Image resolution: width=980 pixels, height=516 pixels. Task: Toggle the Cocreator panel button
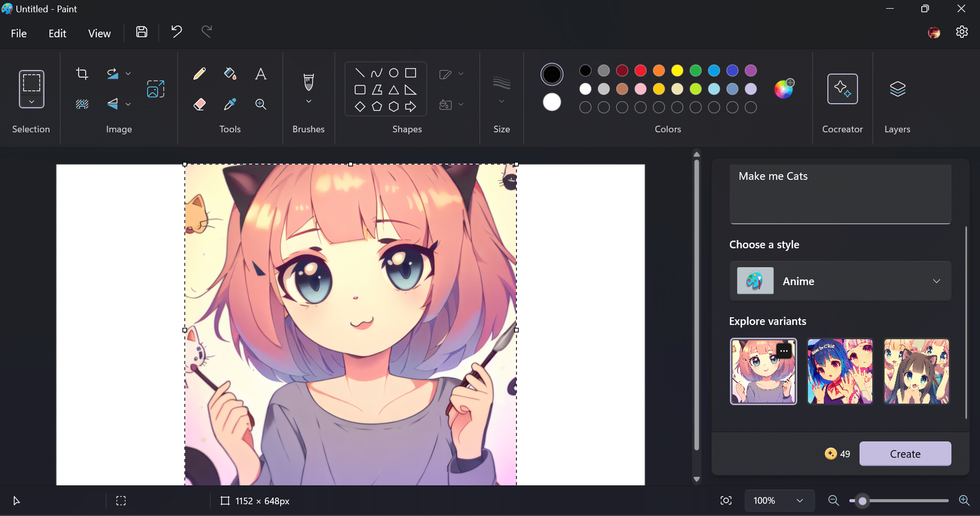click(842, 89)
